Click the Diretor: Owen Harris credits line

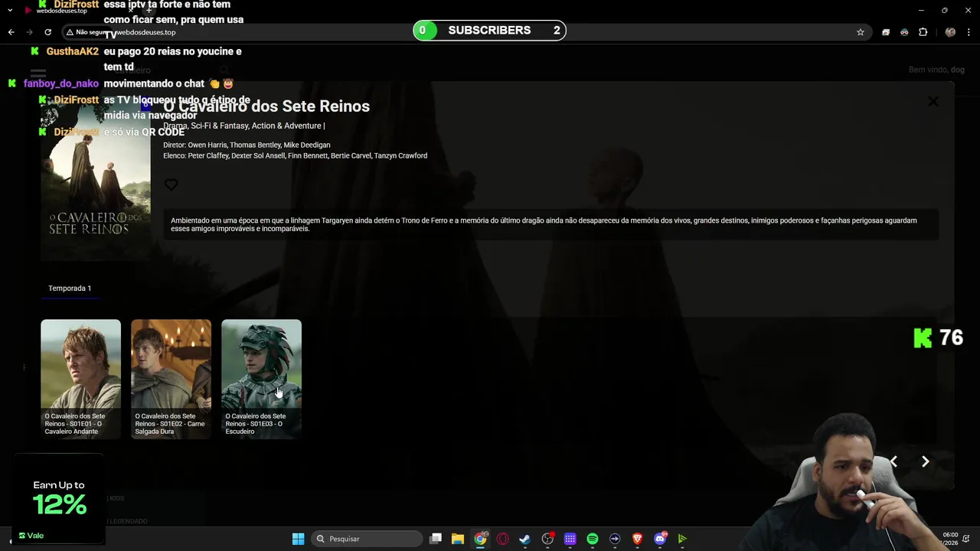(247, 145)
